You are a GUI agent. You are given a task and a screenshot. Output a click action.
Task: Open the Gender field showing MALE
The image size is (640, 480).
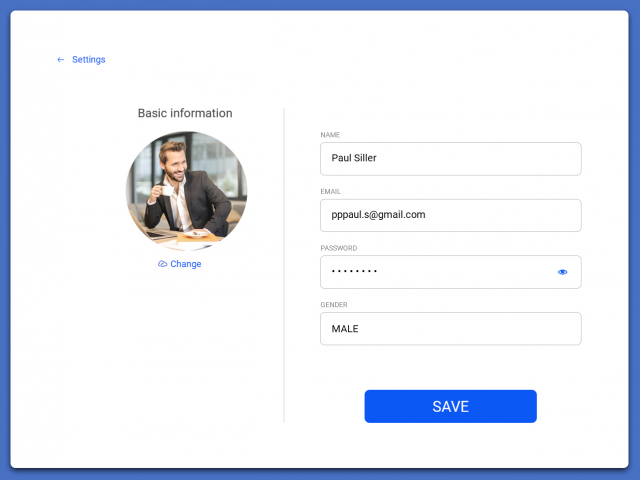click(451, 329)
